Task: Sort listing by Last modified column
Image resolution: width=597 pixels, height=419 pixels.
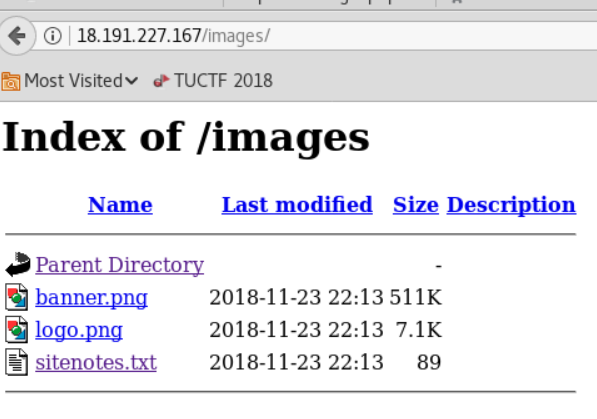Action: point(297,205)
